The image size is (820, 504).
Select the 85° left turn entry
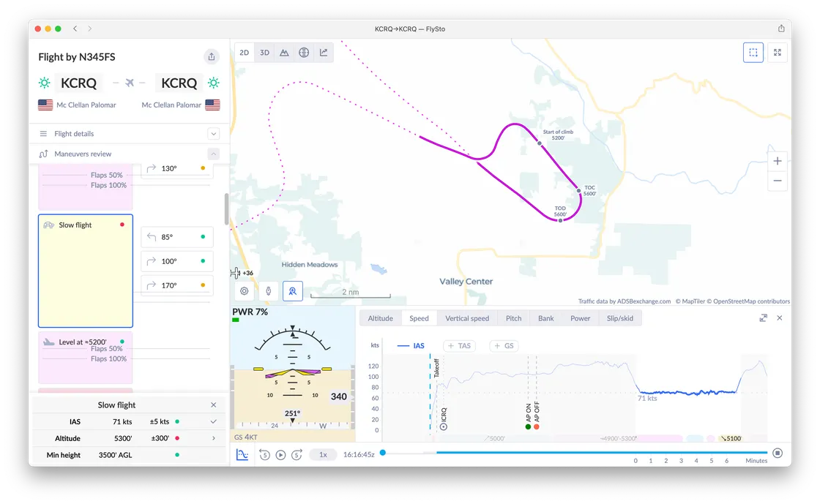pos(176,237)
